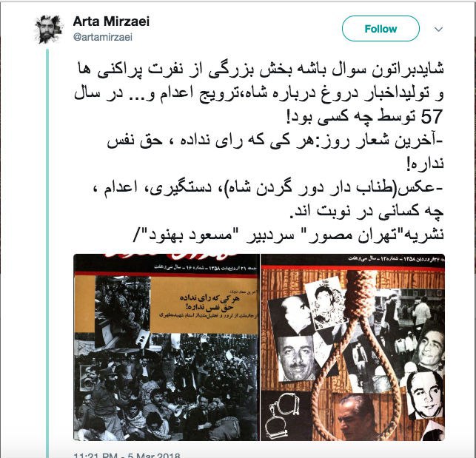
Task: Open Arta Mirzaei's profile avatar
Action: [x=49, y=29]
